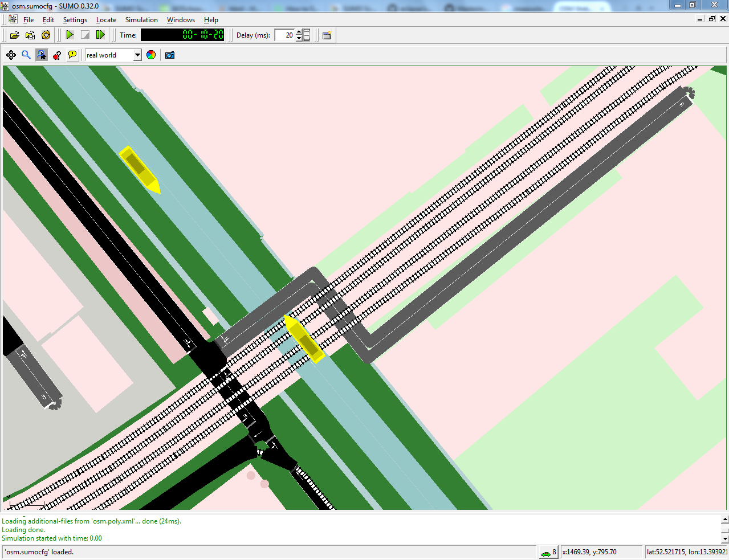This screenshot has height=560, width=729.
Task: Click the recenter view icon
Action: tap(11, 55)
